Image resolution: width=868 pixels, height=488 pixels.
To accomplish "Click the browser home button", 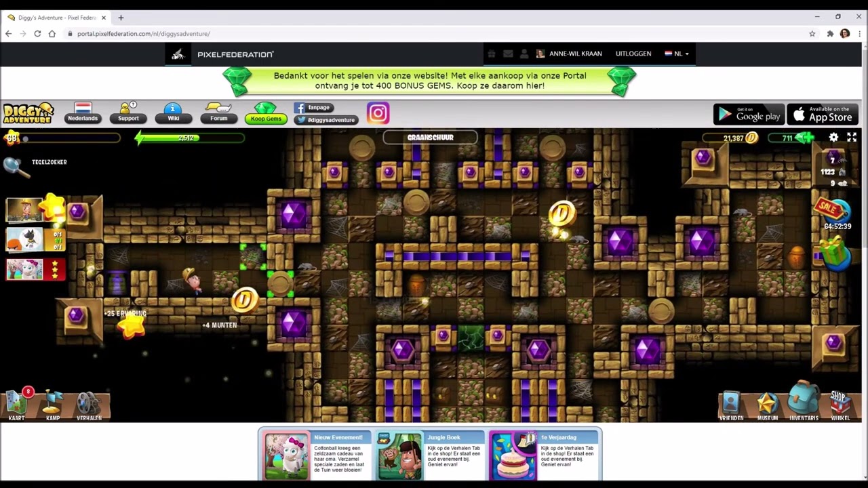I will coord(52,33).
